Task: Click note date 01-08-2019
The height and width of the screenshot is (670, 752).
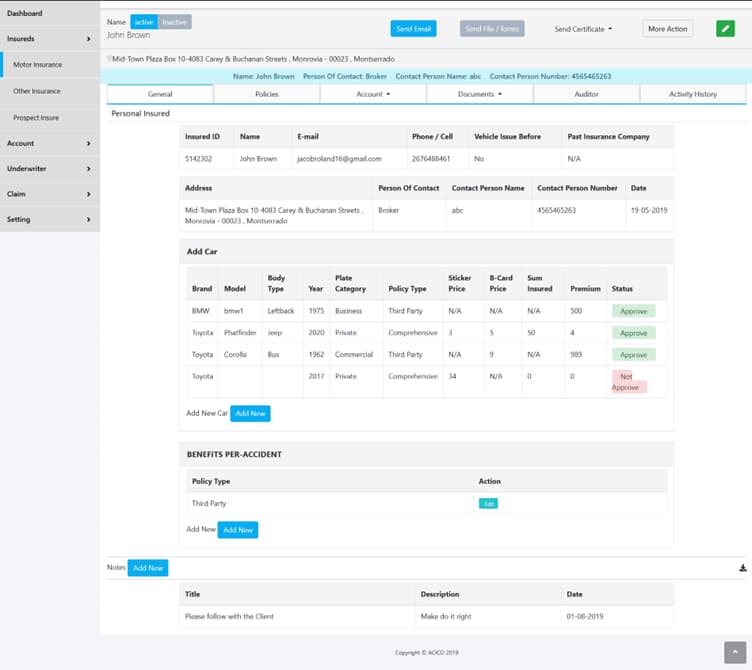Action: click(x=585, y=616)
